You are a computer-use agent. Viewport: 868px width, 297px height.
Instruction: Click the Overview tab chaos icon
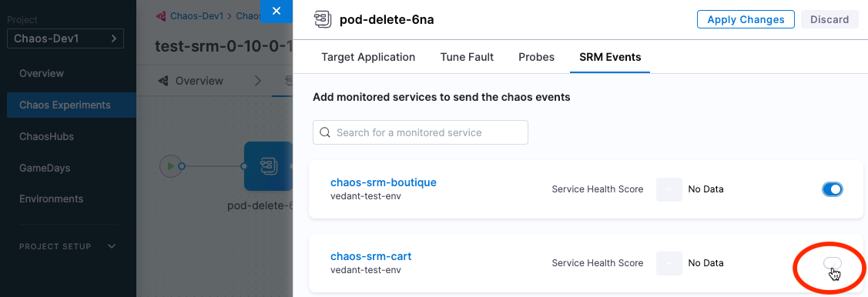163,81
